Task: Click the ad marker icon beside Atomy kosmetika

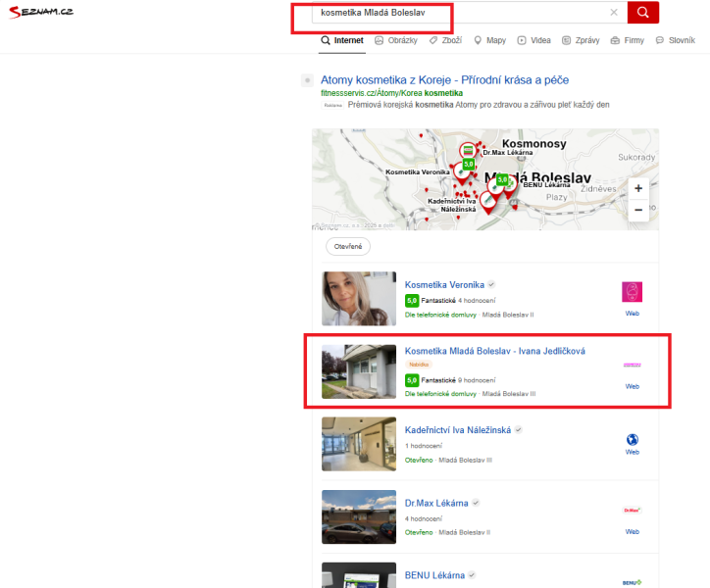Action: 308,80
